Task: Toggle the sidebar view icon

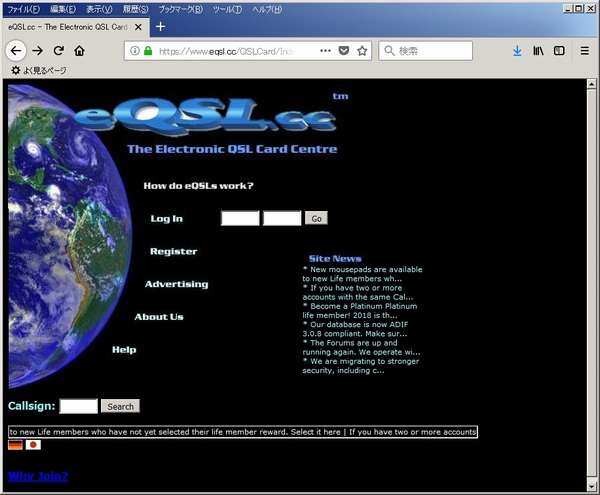Action: tap(559, 50)
